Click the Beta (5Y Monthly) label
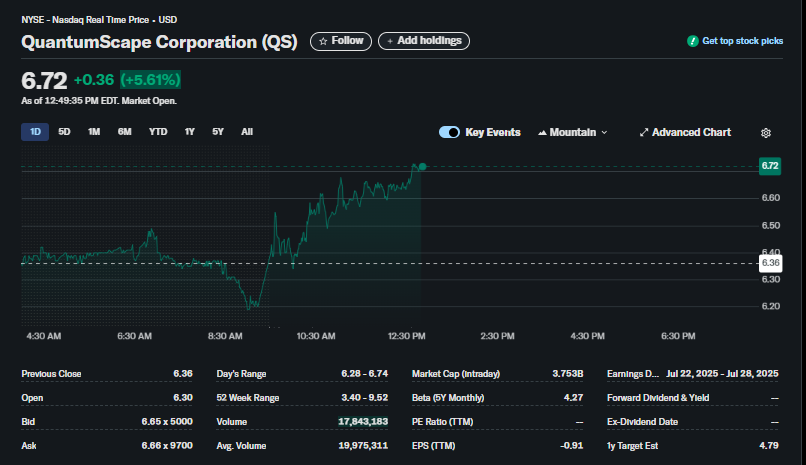 pos(448,398)
